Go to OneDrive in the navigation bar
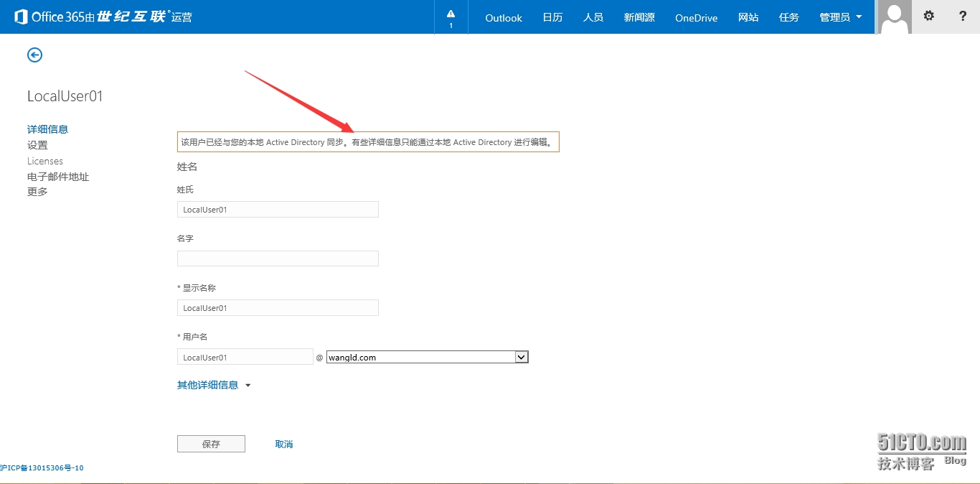The image size is (980, 484). [696, 17]
